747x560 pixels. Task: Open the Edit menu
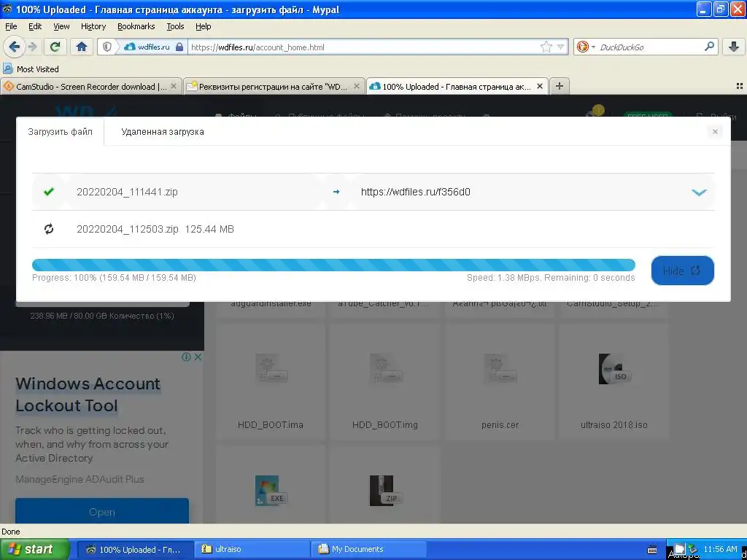[x=35, y=26]
